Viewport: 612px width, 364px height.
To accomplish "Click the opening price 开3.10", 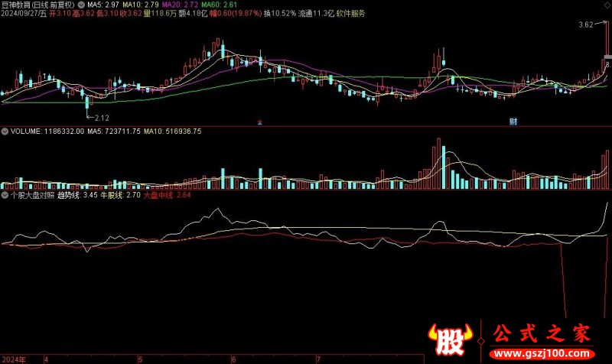I will 60,14.
